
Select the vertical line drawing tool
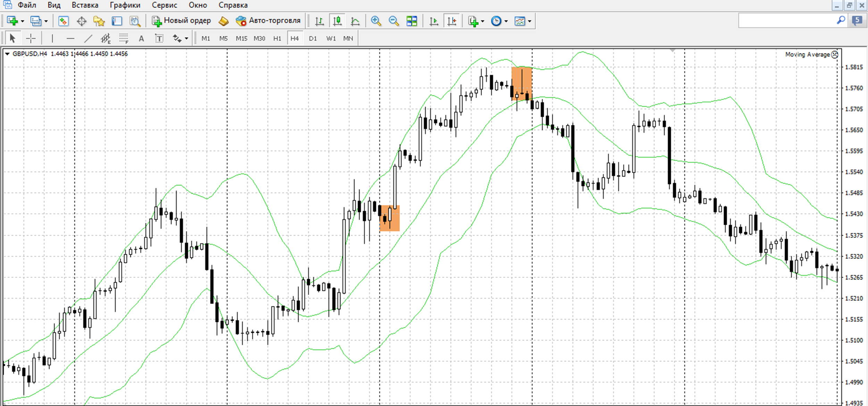[x=52, y=38]
